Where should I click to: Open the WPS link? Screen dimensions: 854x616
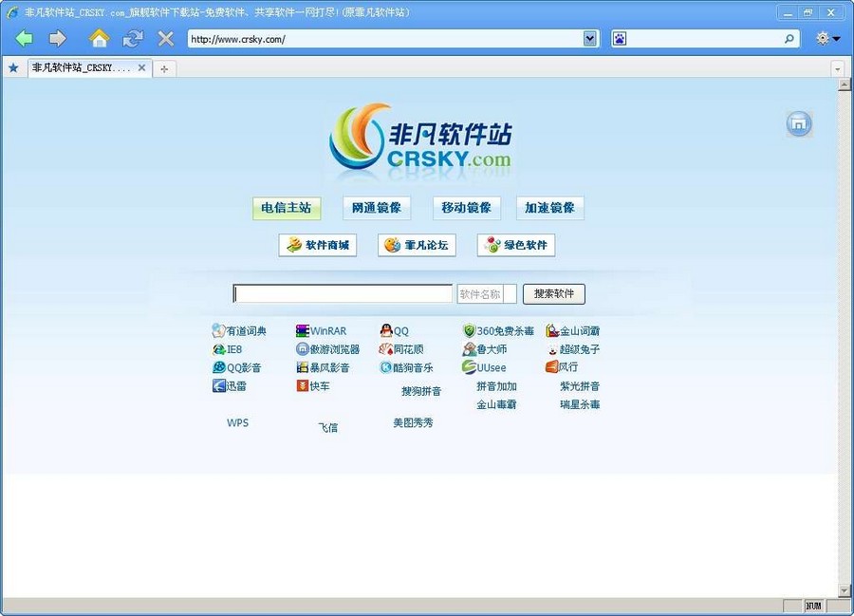[x=237, y=422]
